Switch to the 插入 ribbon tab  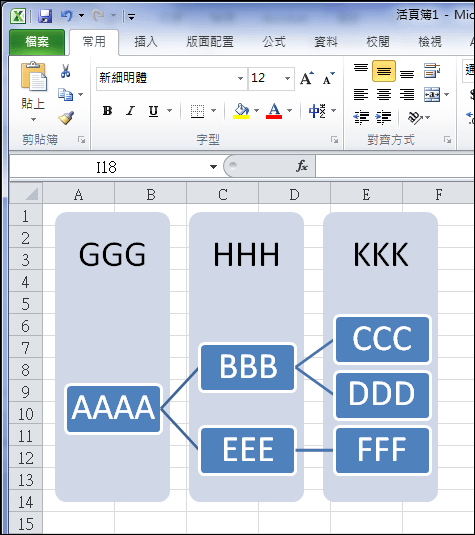(146, 42)
